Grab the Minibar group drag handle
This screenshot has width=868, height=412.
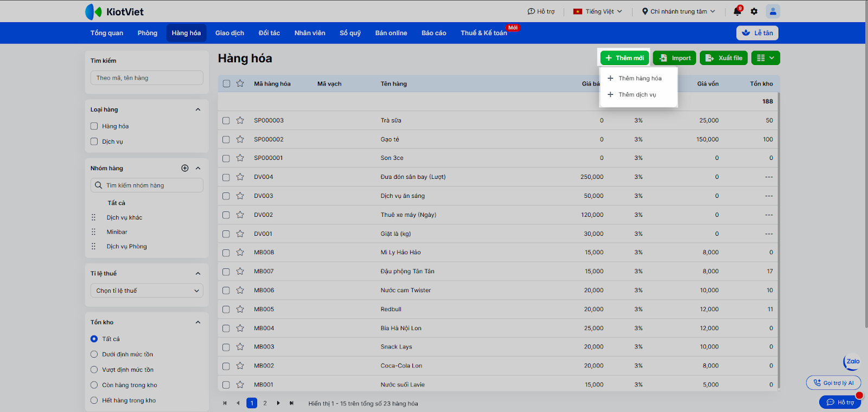click(93, 232)
